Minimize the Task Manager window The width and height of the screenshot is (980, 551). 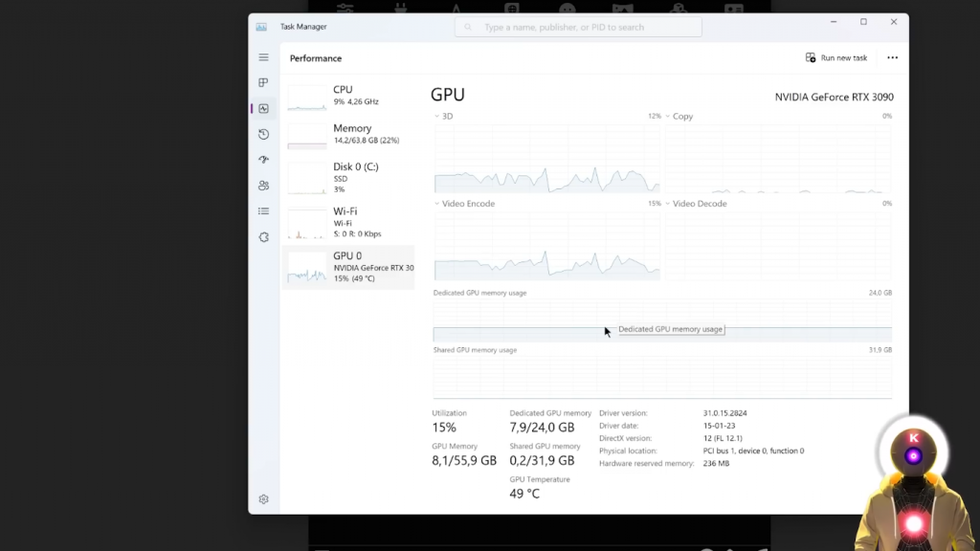pos(834,22)
